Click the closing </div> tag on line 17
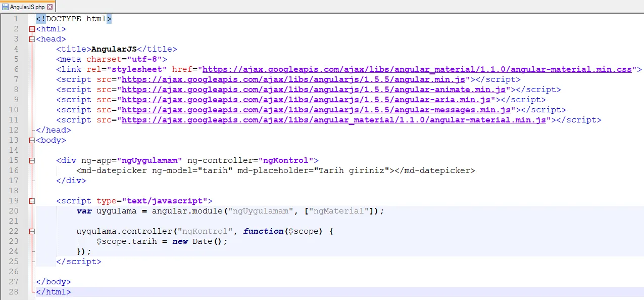This screenshot has width=644, height=300. (x=71, y=181)
